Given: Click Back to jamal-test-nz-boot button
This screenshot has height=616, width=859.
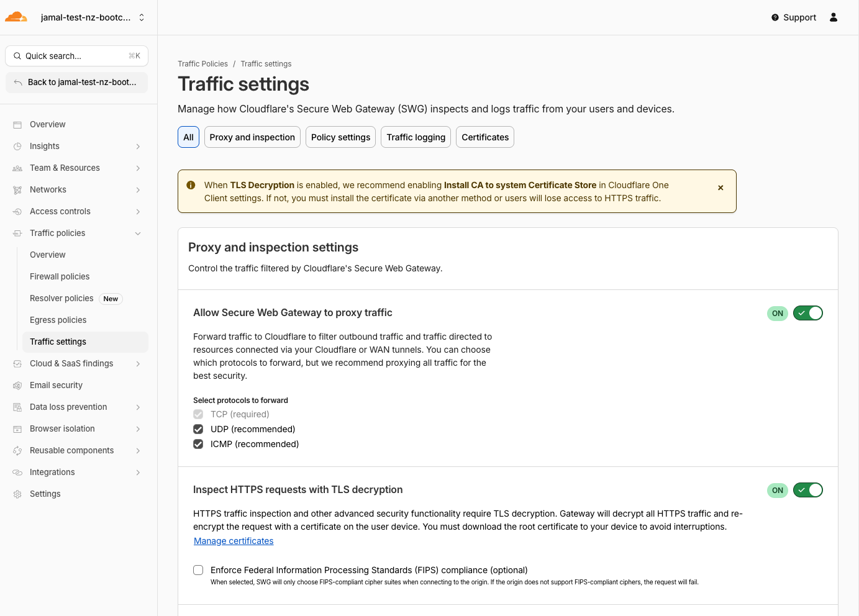Looking at the screenshot, I should 76,83.
